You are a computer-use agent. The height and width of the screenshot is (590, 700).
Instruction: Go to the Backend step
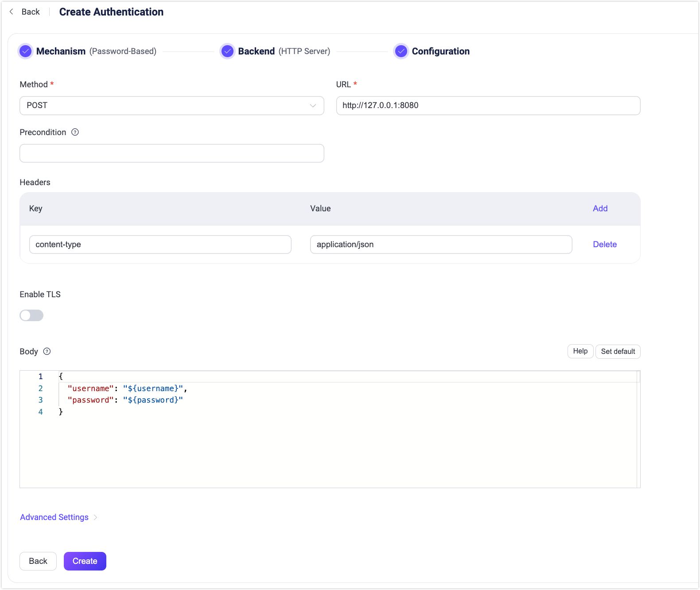coord(256,51)
